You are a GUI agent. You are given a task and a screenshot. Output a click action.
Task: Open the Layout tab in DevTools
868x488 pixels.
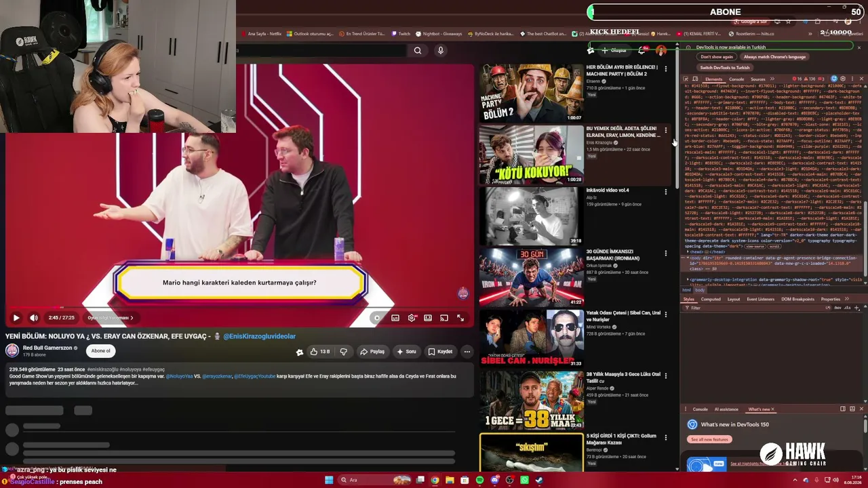tap(734, 299)
